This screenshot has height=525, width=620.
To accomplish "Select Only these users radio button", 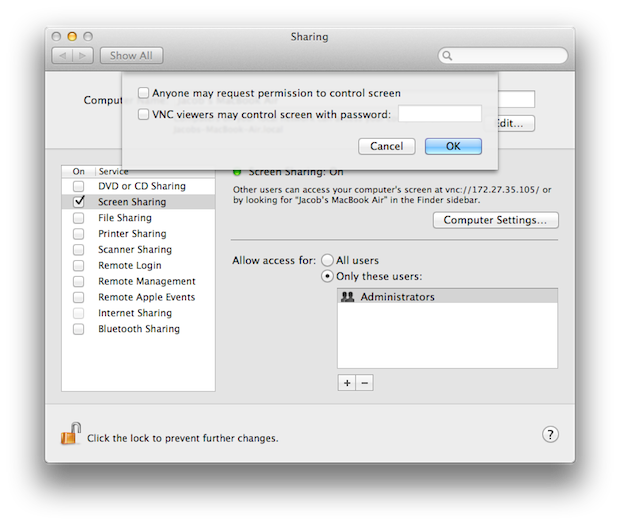I will [x=327, y=276].
